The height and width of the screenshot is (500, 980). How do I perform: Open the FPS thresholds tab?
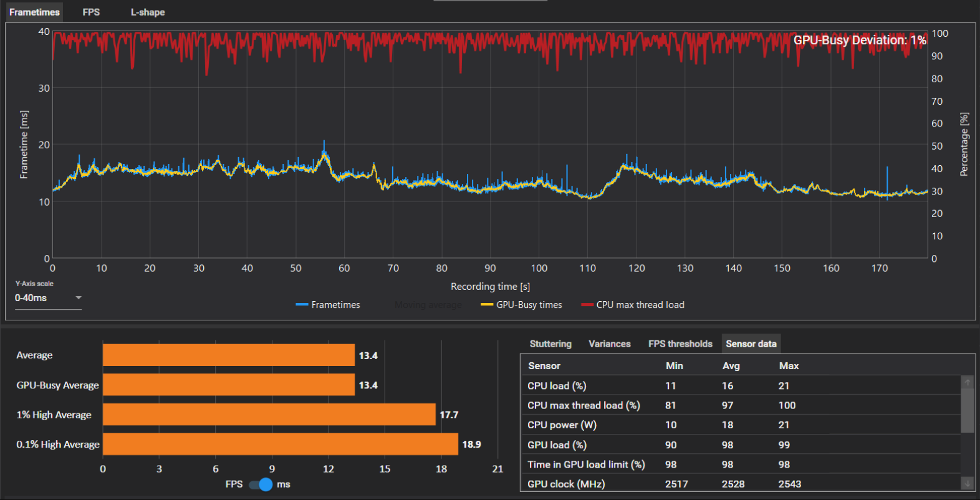pyautogui.click(x=680, y=344)
